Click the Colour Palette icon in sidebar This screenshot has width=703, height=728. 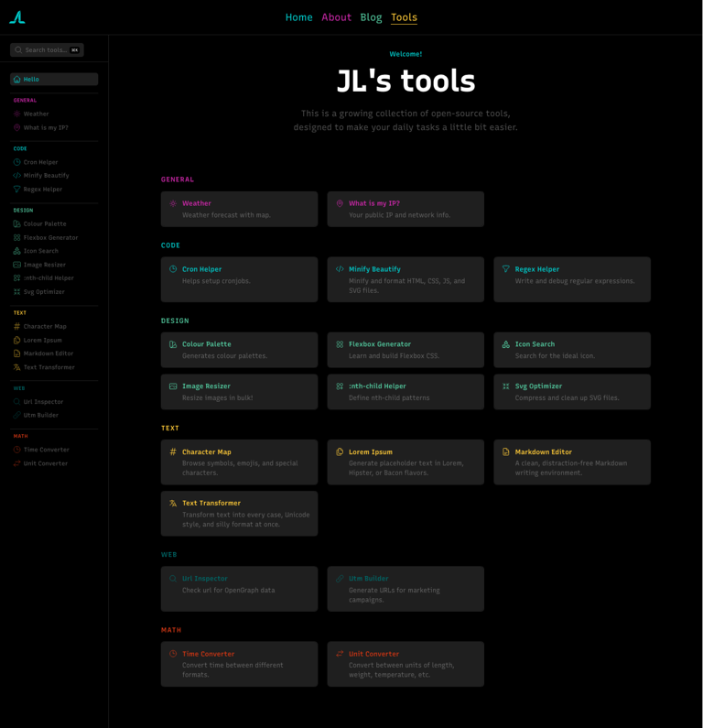click(x=16, y=223)
